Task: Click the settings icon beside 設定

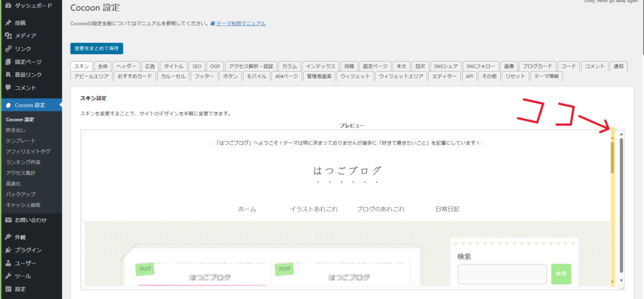Action: tap(8, 289)
